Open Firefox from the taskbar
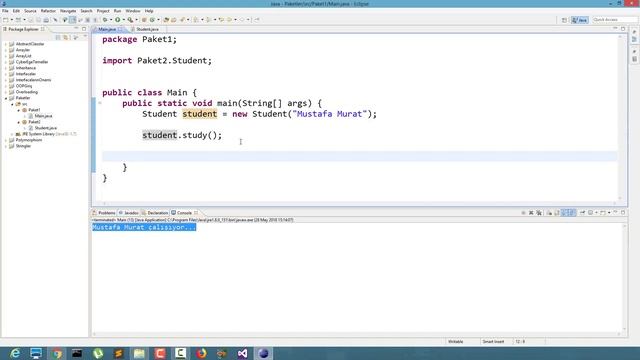The height and width of the screenshot is (360, 640). [x=201, y=353]
